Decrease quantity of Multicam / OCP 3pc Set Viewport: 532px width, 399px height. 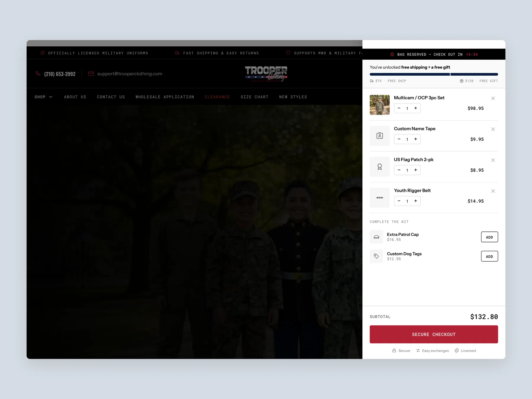point(399,108)
